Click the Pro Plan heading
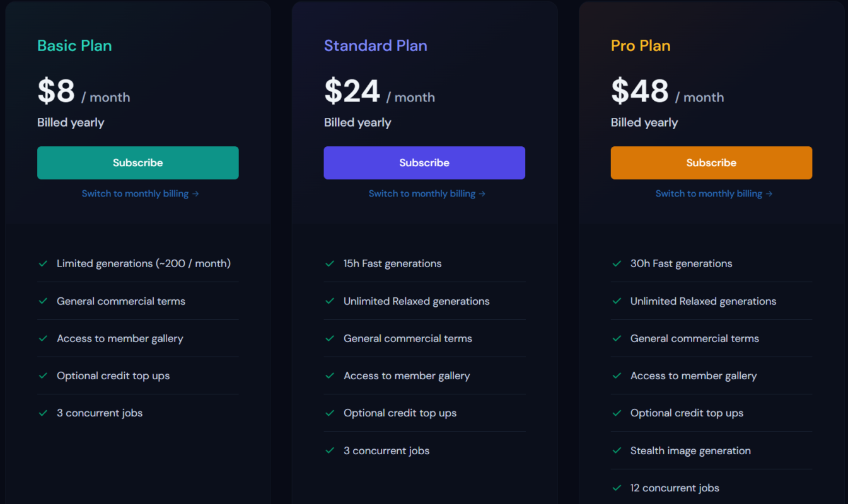Viewport: 848px width, 504px height. (640, 45)
